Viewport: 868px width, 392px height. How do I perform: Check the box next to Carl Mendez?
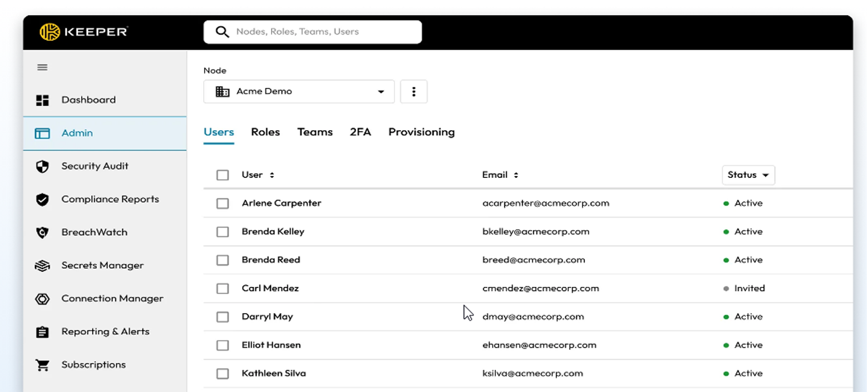(223, 288)
